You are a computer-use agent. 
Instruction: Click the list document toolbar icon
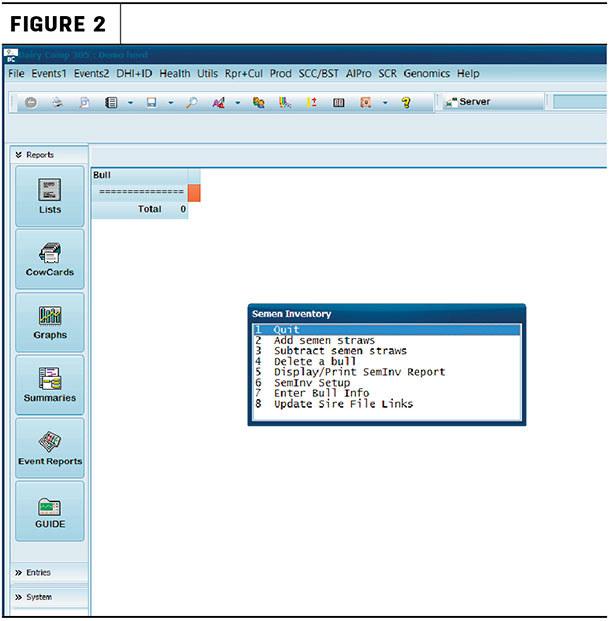[x=111, y=103]
